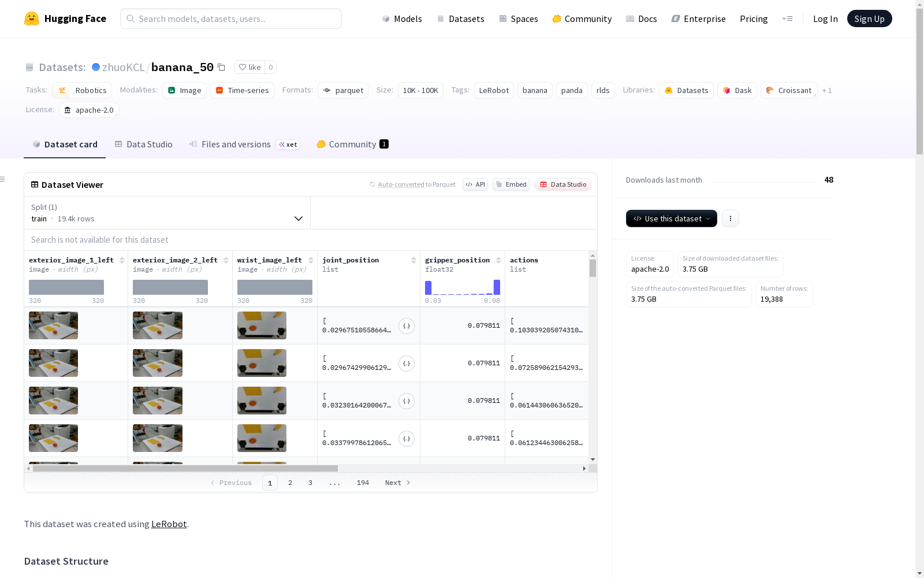Screen dimensions: 924x578
Task: Click the table horizontal scrollbar thumb
Action: [x=185, y=468]
